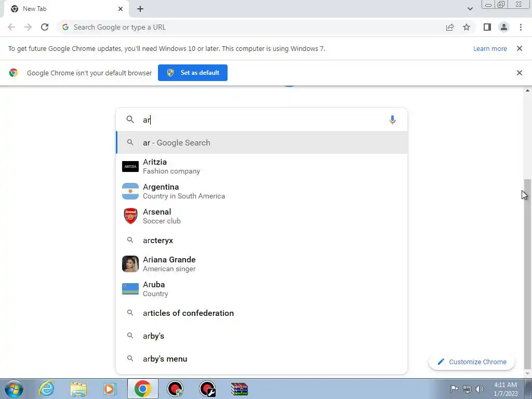Image resolution: width=532 pixels, height=399 pixels.
Task: Open a new tab with plus button
Action: (140, 9)
